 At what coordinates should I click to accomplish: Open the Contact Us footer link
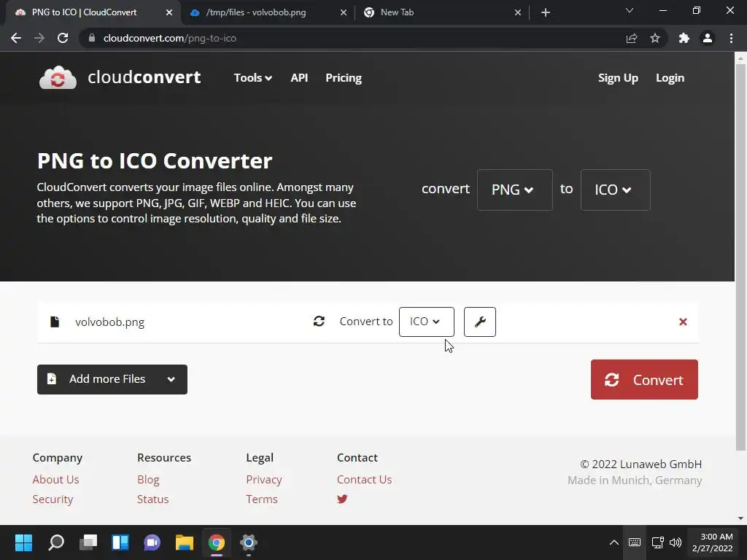[365, 480]
